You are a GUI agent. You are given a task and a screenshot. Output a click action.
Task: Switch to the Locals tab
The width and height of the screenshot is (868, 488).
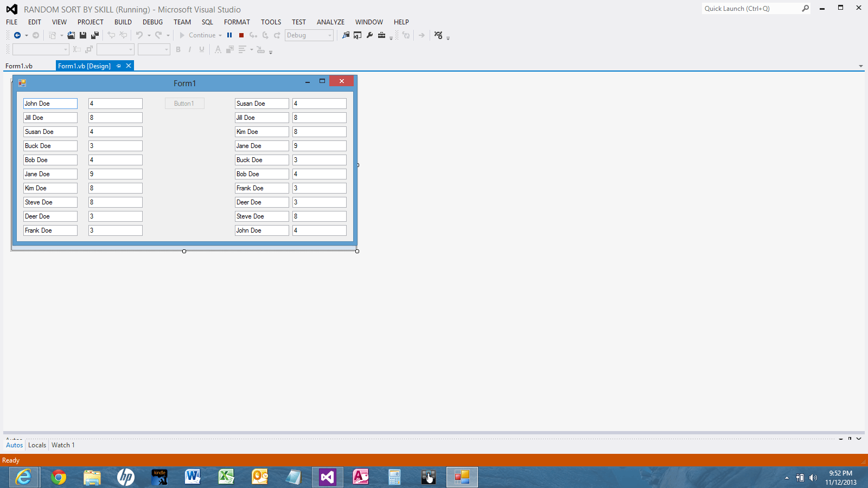point(37,445)
